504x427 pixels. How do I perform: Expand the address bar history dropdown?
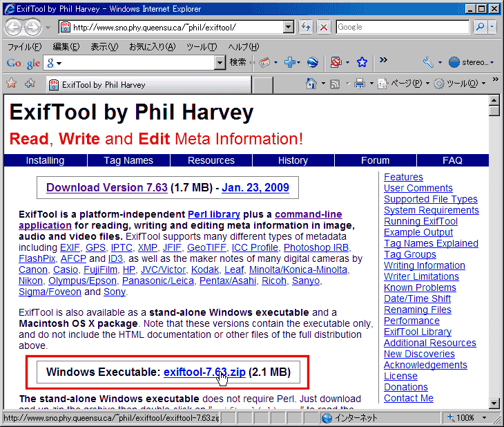[x=289, y=27]
